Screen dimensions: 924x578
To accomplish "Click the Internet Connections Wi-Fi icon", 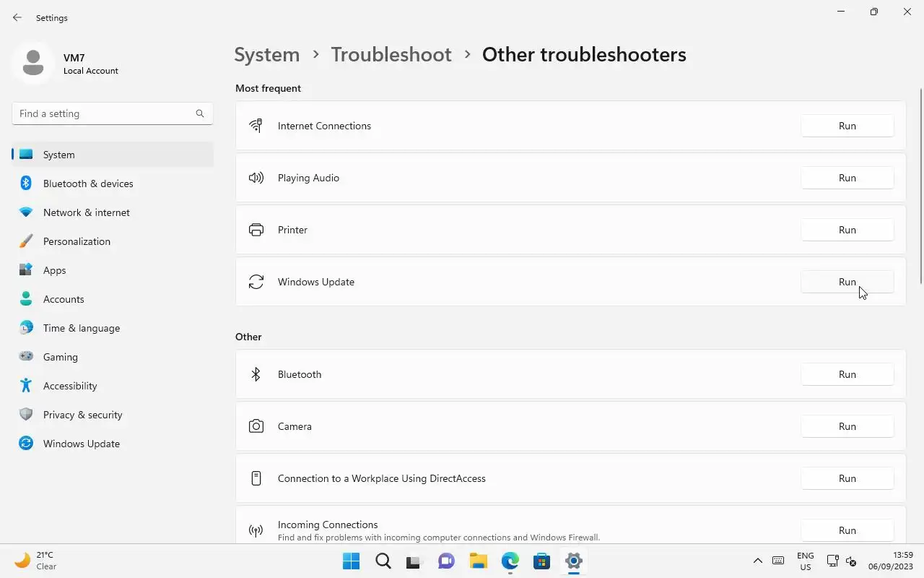I will (256, 126).
